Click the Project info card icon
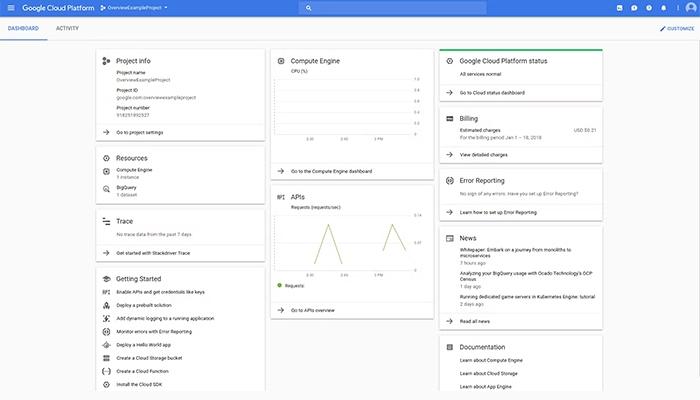 tap(106, 61)
